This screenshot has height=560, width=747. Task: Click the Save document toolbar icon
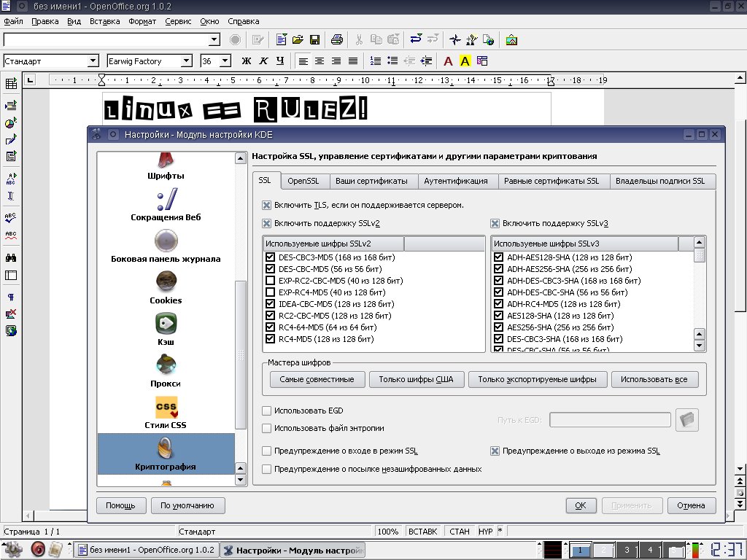[x=315, y=39]
